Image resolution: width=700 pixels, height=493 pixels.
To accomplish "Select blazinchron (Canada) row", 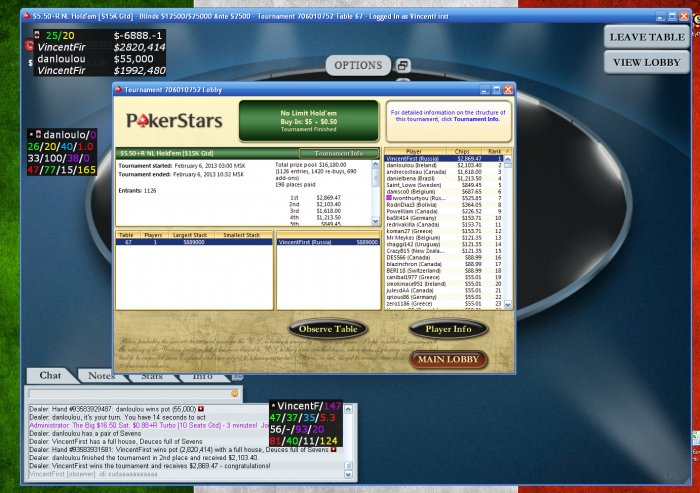I will (x=444, y=264).
